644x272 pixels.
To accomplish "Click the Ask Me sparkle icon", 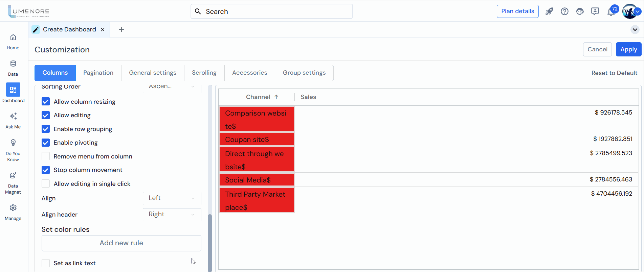I will coord(13,117).
